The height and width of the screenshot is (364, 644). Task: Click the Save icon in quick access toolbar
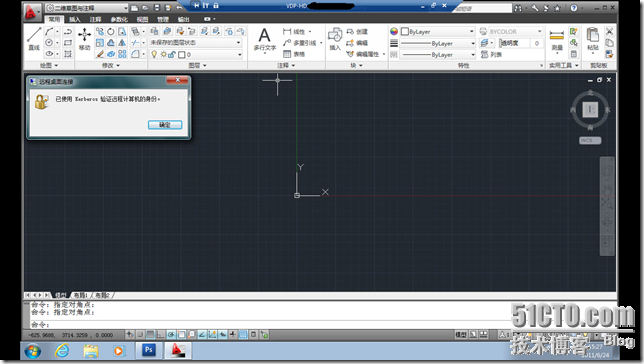(x=157, y=7)
